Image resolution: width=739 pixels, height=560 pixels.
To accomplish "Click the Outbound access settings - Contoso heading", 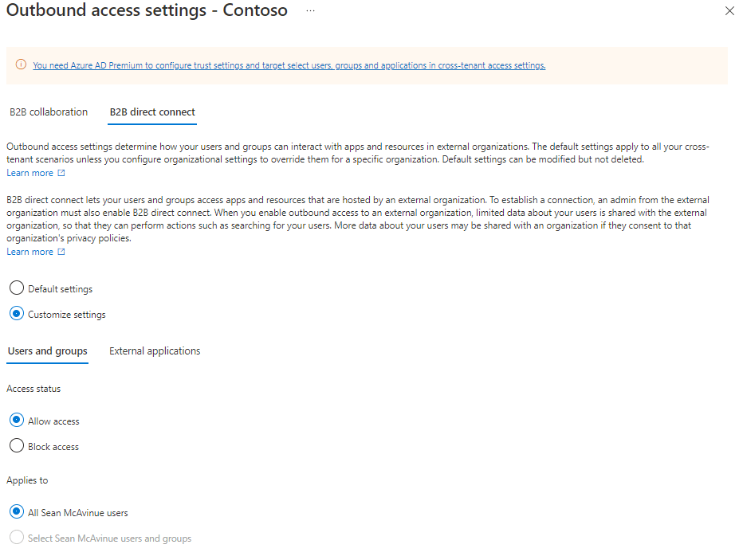I will coord(147,11).
